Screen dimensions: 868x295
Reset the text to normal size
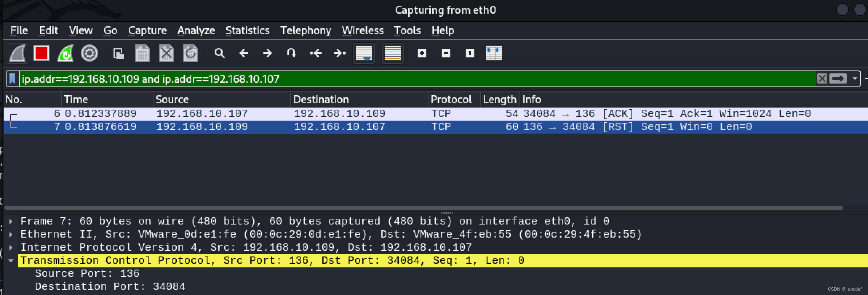coord(470,53)
